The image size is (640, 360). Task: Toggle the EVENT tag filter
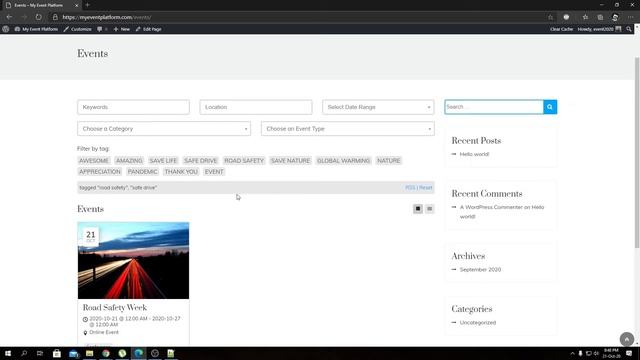(214, 172)
